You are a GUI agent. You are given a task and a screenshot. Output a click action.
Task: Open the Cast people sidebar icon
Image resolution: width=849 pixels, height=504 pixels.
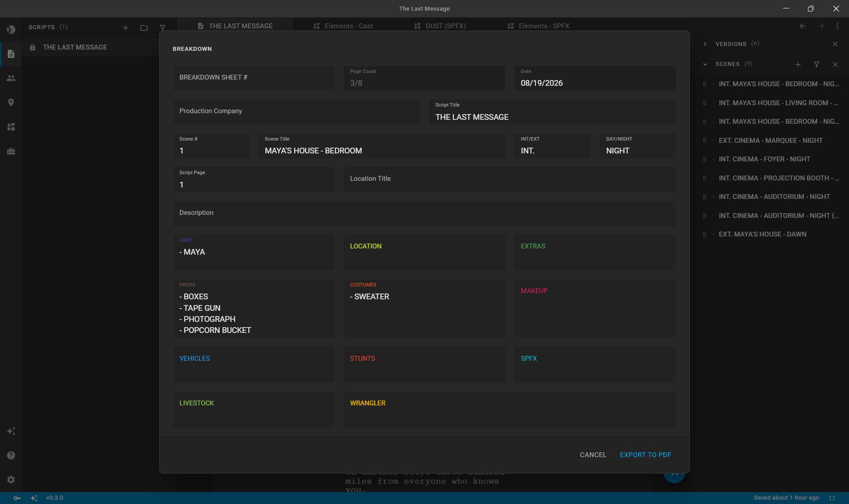[11, 78]
